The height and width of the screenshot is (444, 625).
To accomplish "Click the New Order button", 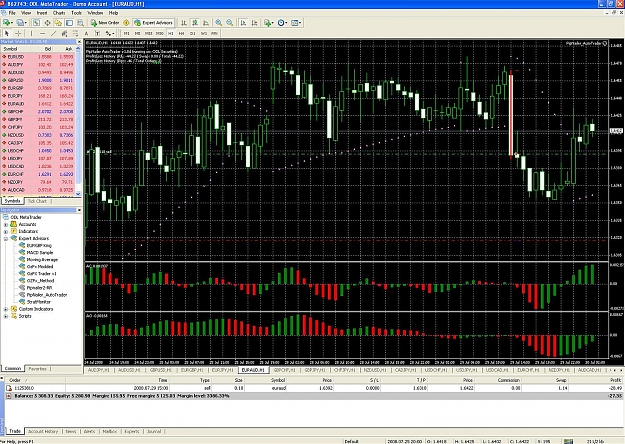I will [105, 23].
